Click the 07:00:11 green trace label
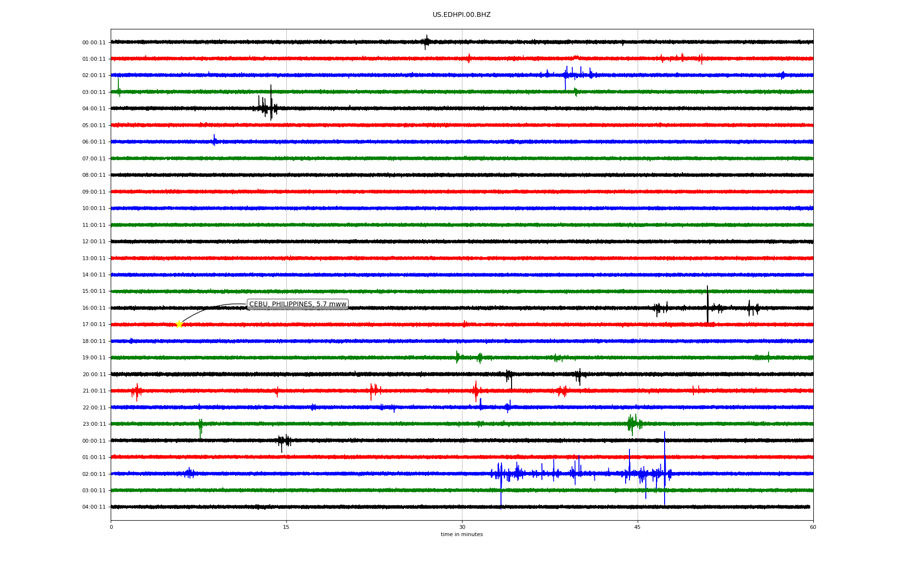This screenshot has width=924, height=578. (94, 159)
